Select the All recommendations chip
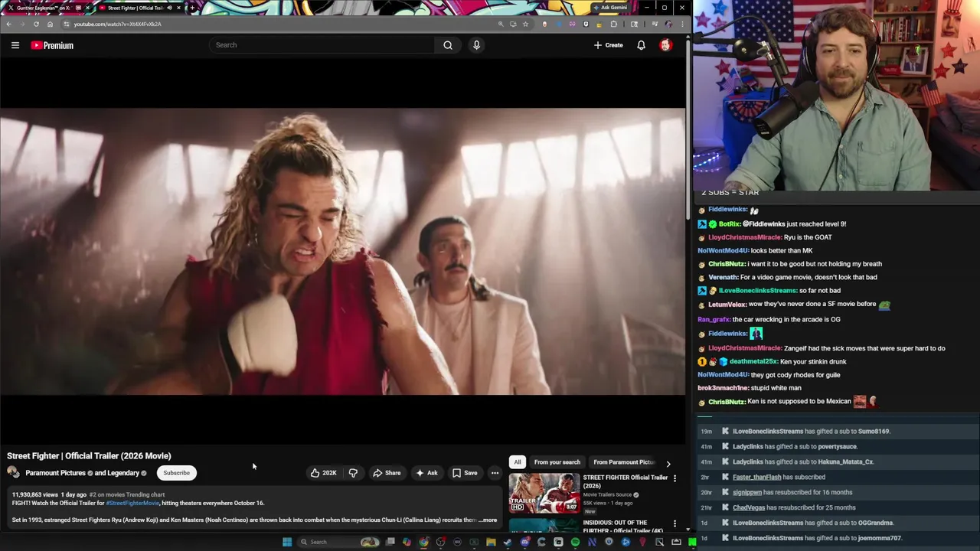This screenshot has width=980, height=551. [x=518, y=462]
